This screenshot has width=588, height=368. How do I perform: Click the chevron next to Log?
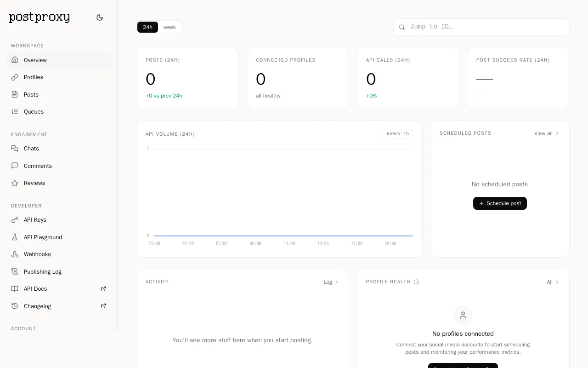point(337,282)
